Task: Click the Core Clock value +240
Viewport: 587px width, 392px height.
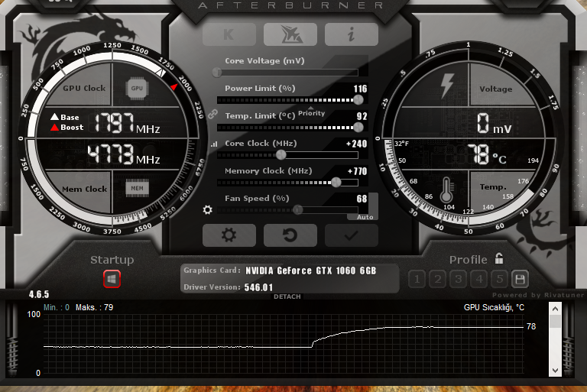Action: click(357, 144)
